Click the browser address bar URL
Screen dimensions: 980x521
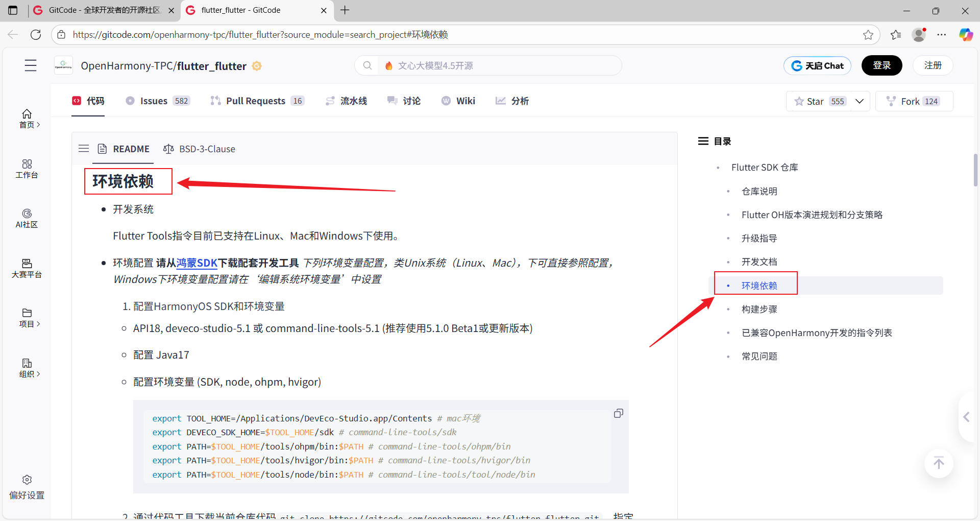pos(260,34)
